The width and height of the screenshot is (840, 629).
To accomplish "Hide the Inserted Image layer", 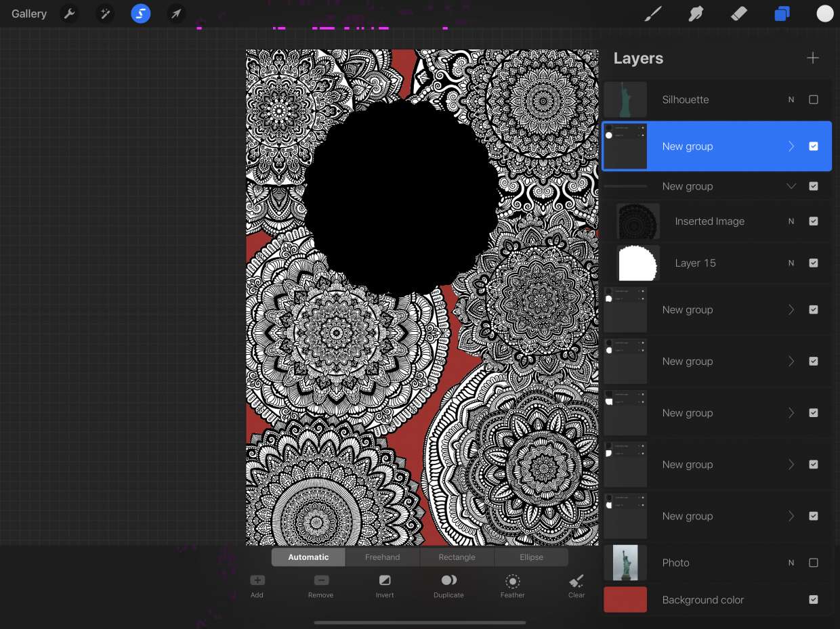I will (x=814, y=221).
